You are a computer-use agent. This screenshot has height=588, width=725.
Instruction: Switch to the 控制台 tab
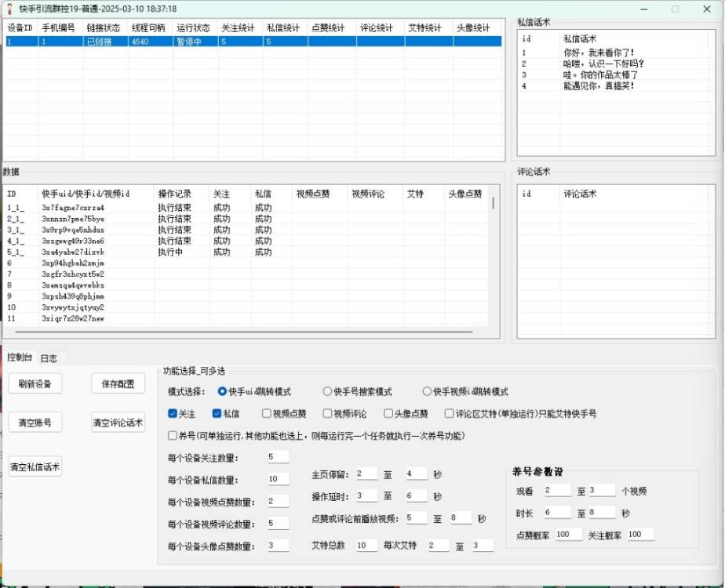tap(20, 357)
